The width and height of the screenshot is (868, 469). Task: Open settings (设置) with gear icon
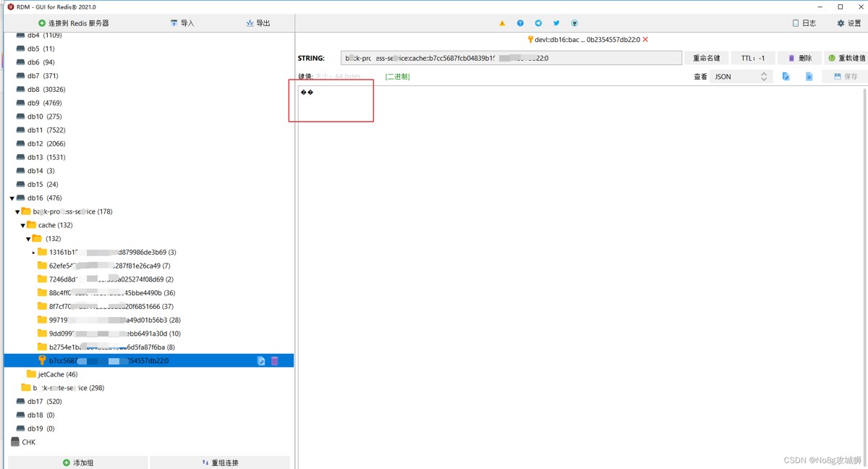click(x=849, y=23)
